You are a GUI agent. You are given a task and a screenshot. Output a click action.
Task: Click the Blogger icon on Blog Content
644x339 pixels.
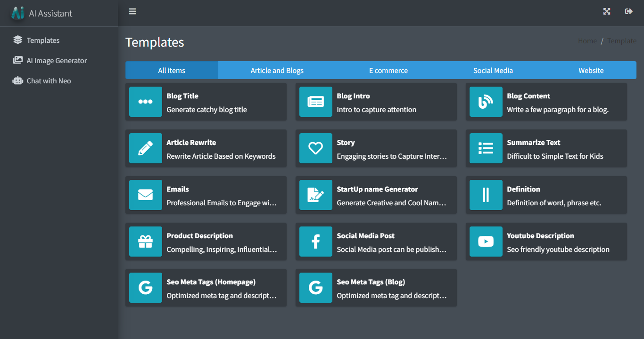tap(486, 102)
